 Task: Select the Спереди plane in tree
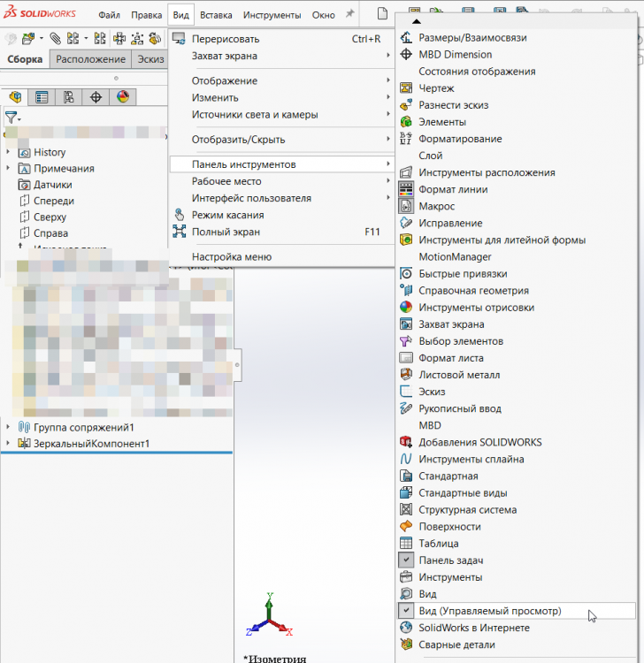54,201
